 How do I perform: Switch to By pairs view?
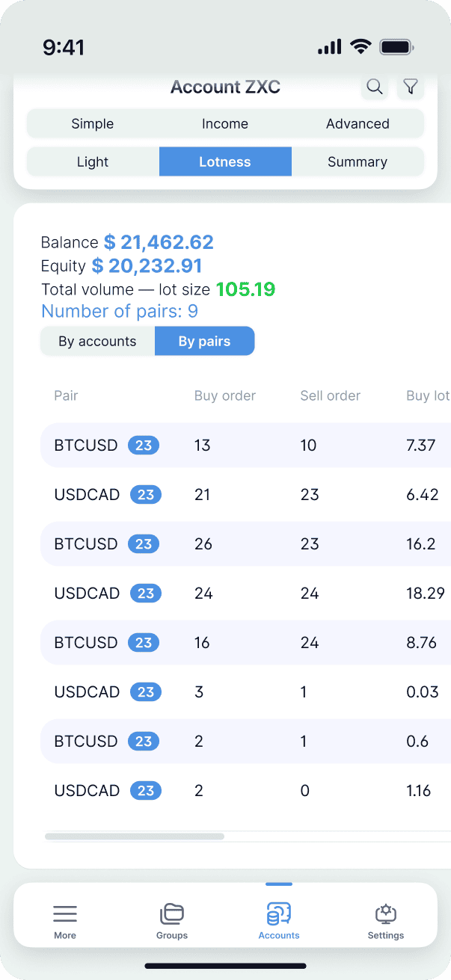(204, 342)
